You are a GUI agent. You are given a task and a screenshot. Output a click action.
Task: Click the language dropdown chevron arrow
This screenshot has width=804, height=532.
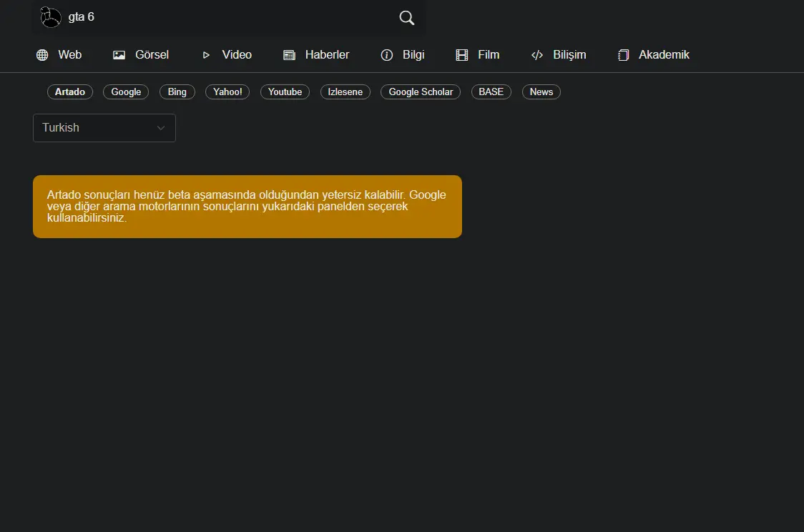click(x=160, y=128)
